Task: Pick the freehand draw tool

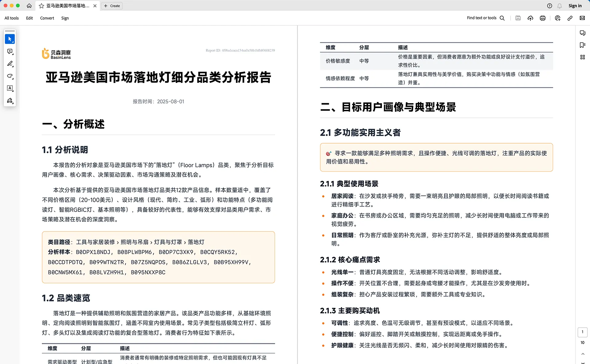Action: [x=10, y=76]
